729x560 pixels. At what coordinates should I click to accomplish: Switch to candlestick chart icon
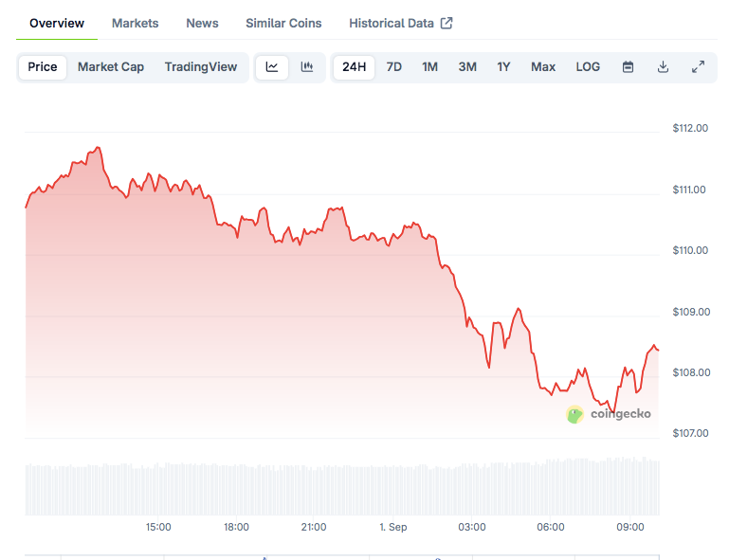[307, 67]
